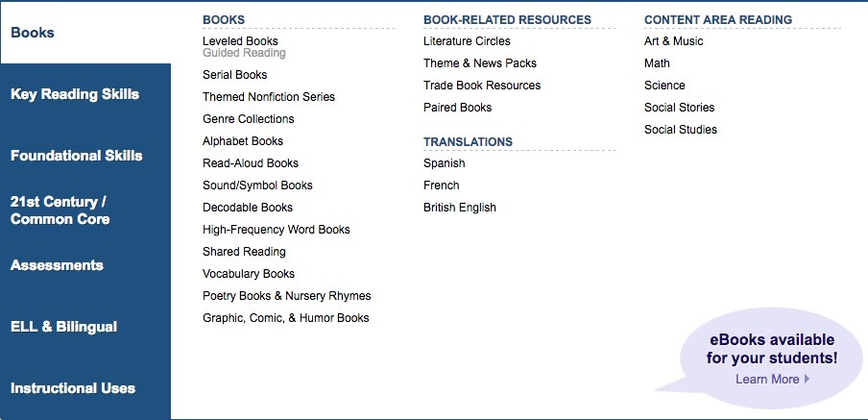Choose Spanish translations link

pos(444,163)
